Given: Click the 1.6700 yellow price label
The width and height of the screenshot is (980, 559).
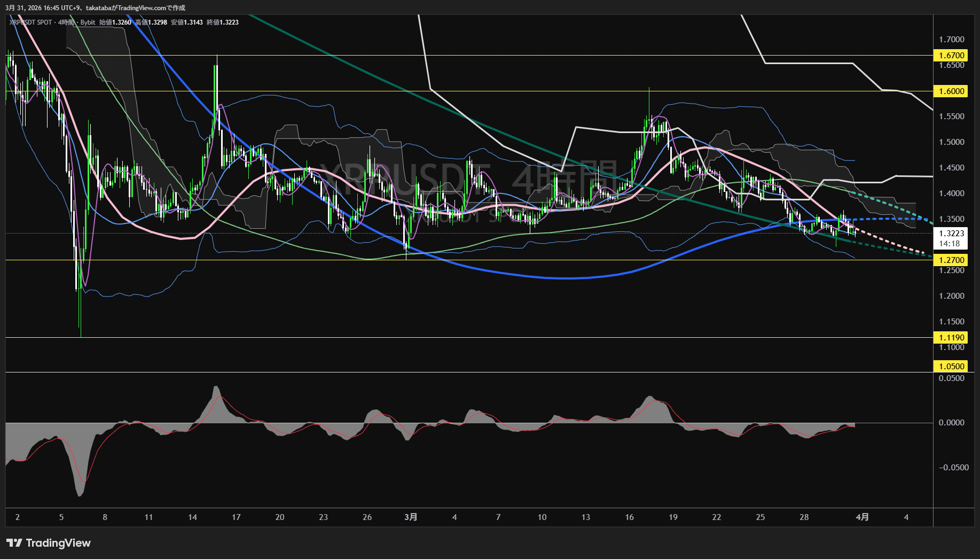Looking at the screenshot, I should 951,56.
